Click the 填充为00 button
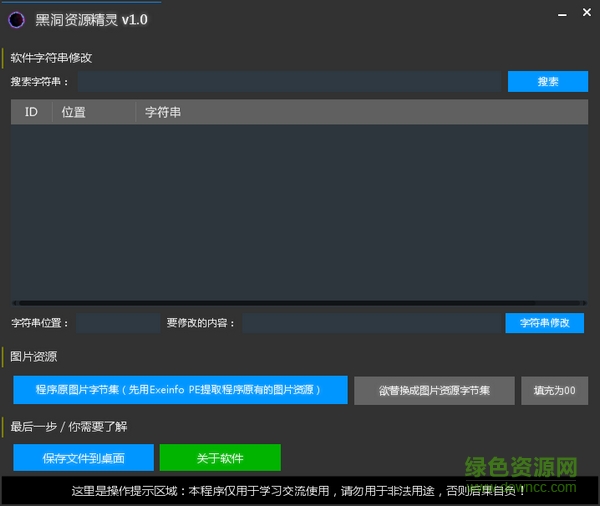 pyautogui.click(x=554, y=390)
